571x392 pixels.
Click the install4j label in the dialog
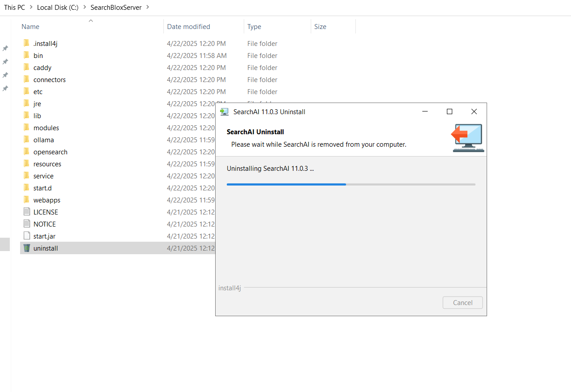(x=229, y=288)
